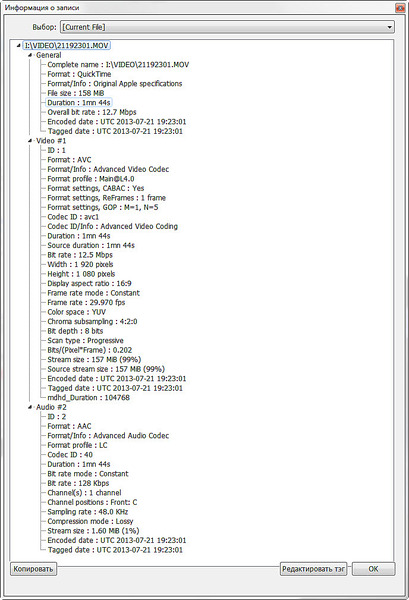The width and height of the screenshot is (409, 600).
Task: Select the Format profile : Main@L4.0 row
Action: pyautogui.click(x=91, y=179)
